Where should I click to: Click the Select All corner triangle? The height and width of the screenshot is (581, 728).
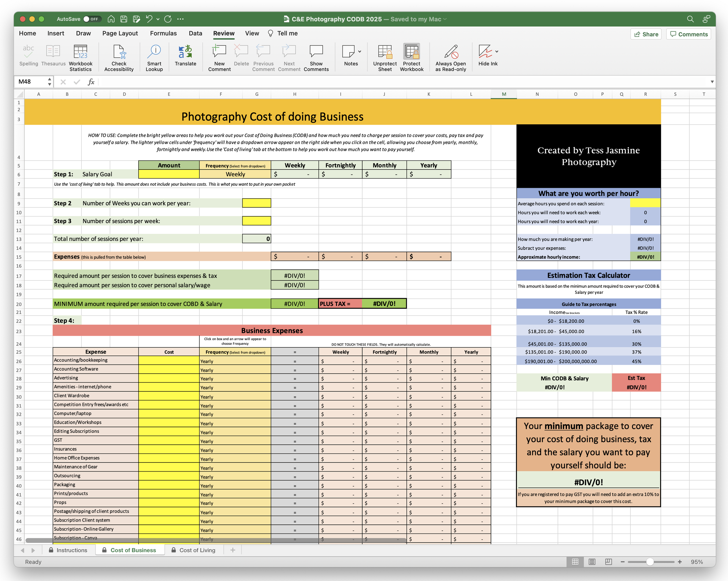[20, 94]
